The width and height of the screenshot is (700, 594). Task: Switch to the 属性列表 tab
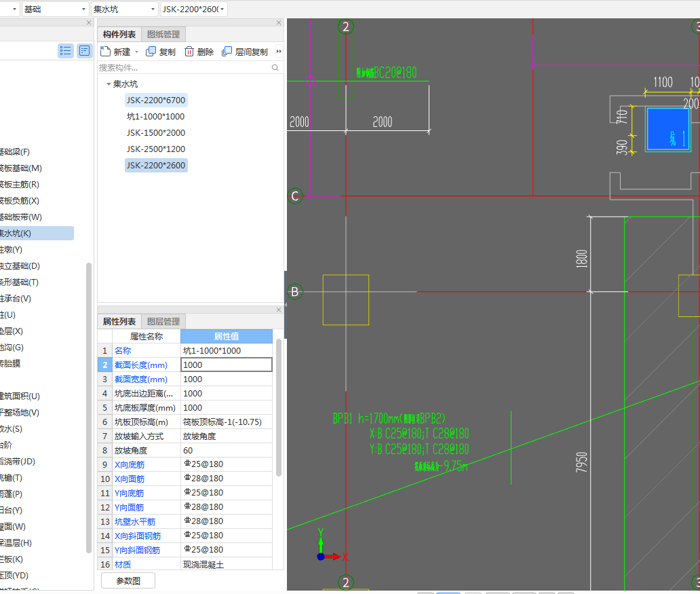click(119, 321)
